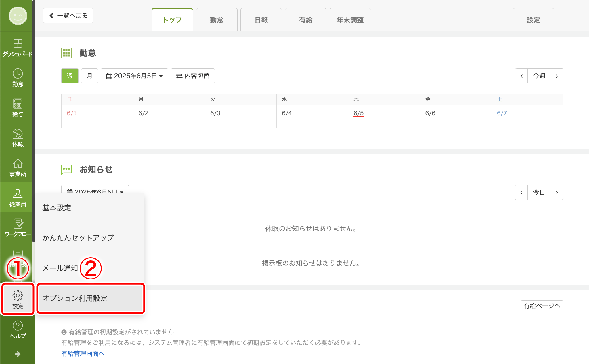Open 事業所 house icon in sidebar
Screen dimensions: 589x364
[x=18, y=168]
